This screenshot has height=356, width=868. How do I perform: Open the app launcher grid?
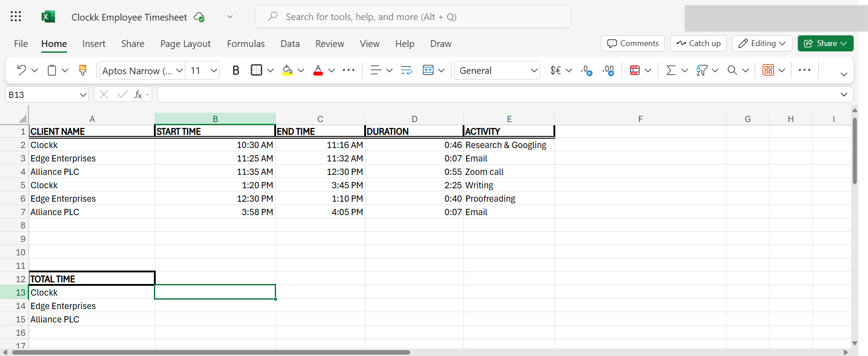click(x=16, y=17)
